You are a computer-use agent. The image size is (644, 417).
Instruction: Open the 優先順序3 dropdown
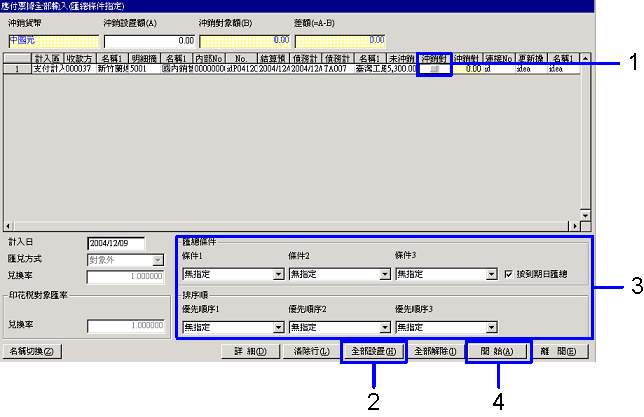click(490, 327)
